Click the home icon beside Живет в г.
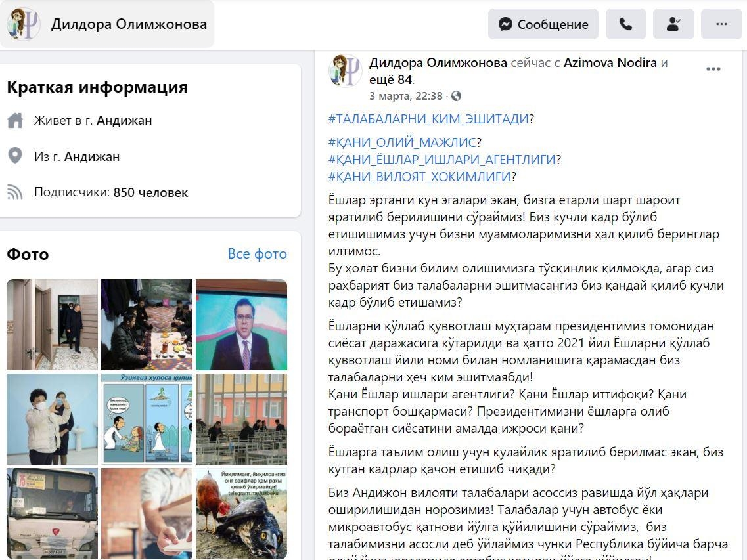 [x=15, y=121]
